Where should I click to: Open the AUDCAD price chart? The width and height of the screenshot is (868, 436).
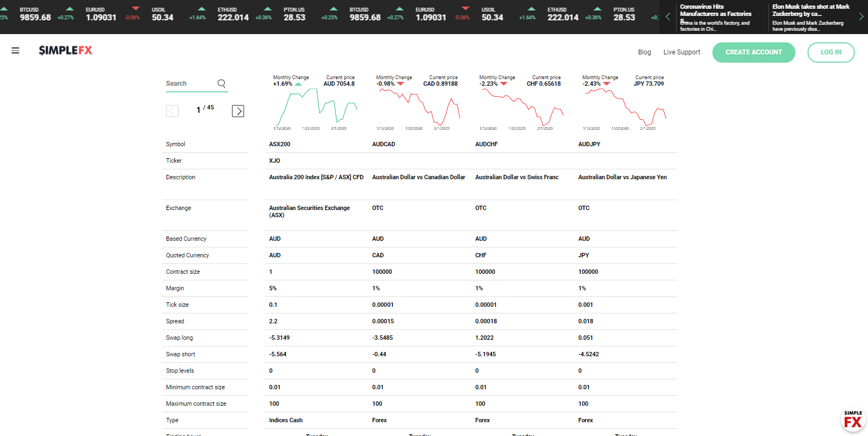[418, 108]
